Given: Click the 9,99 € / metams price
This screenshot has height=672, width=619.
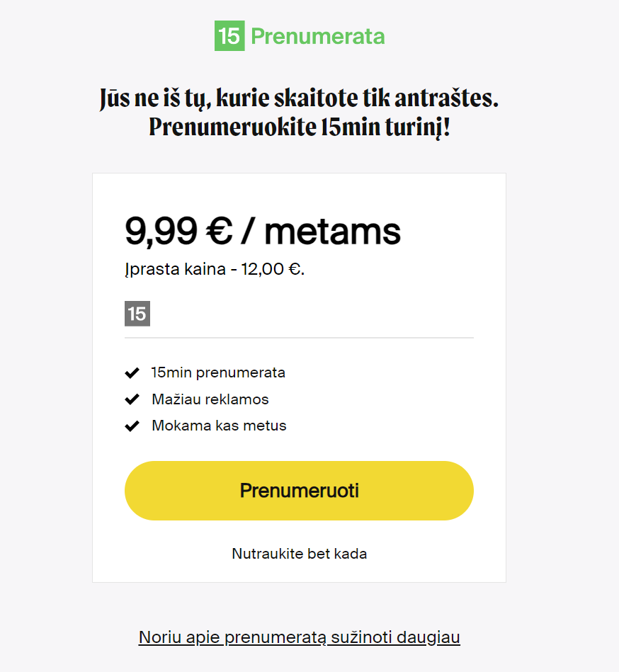Looking at the screenshot, I should click(x=262, y=232).
